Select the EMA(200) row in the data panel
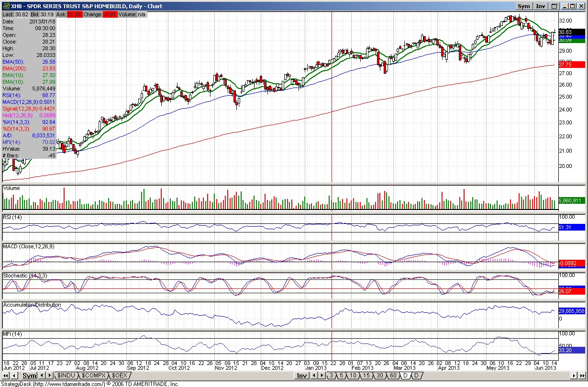Screen dimensions: 588x387 coord(29,68)
